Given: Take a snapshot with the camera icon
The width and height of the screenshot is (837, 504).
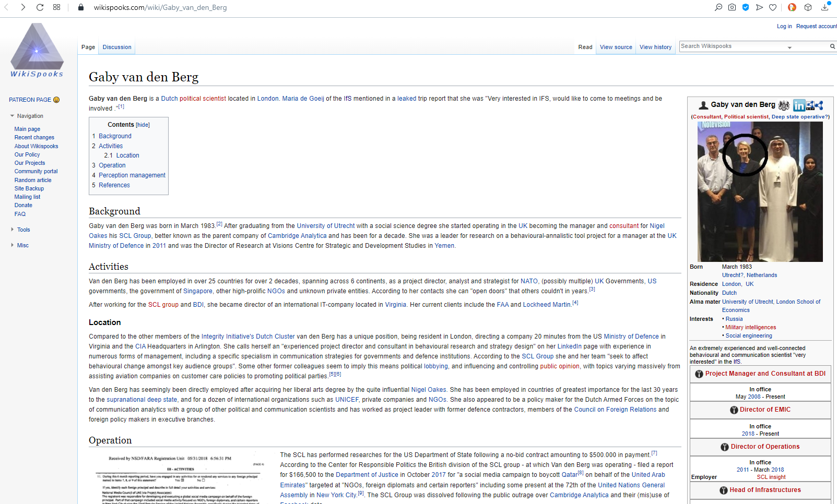Looking at the screenshot, I should pos(732,7).
